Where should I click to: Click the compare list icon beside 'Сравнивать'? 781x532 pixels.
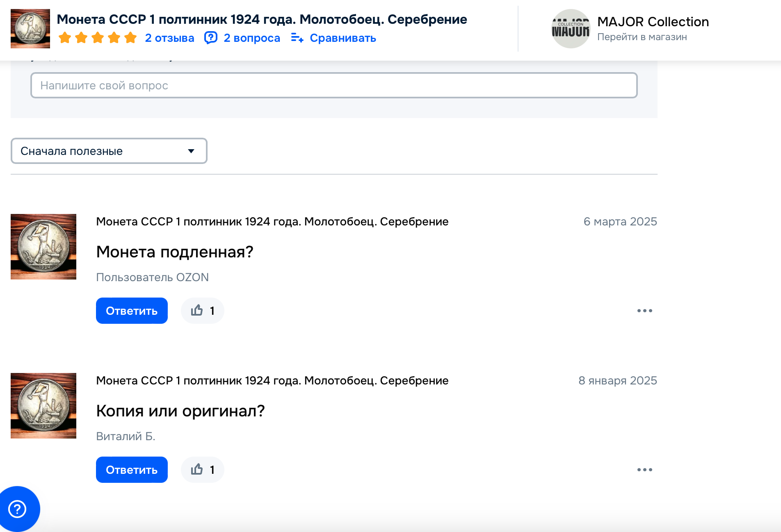297,38
